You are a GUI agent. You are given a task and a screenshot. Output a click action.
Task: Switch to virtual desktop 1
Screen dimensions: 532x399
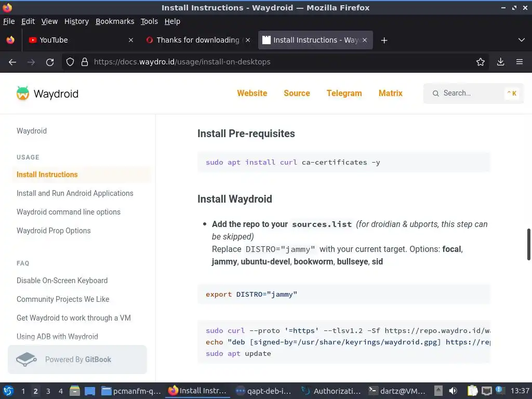click(x=23, y=391)
